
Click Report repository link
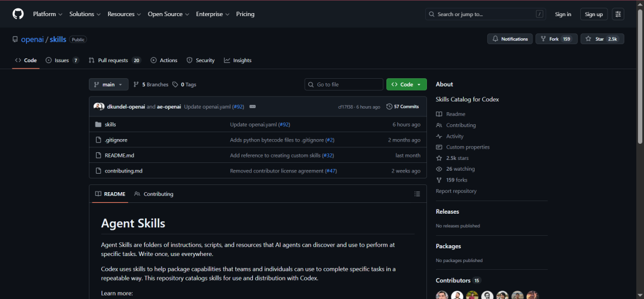coord(456,191)
